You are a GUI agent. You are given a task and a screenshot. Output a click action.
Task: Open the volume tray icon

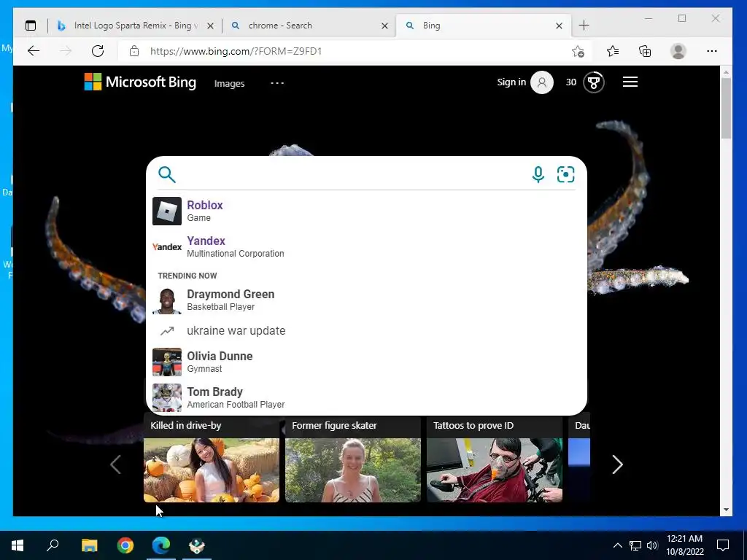[x=652, y=545]
